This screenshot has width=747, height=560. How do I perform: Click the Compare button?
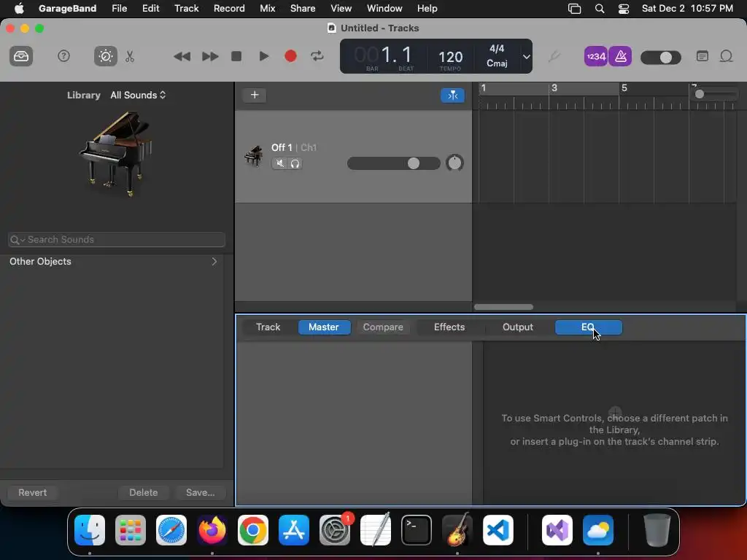383,327
